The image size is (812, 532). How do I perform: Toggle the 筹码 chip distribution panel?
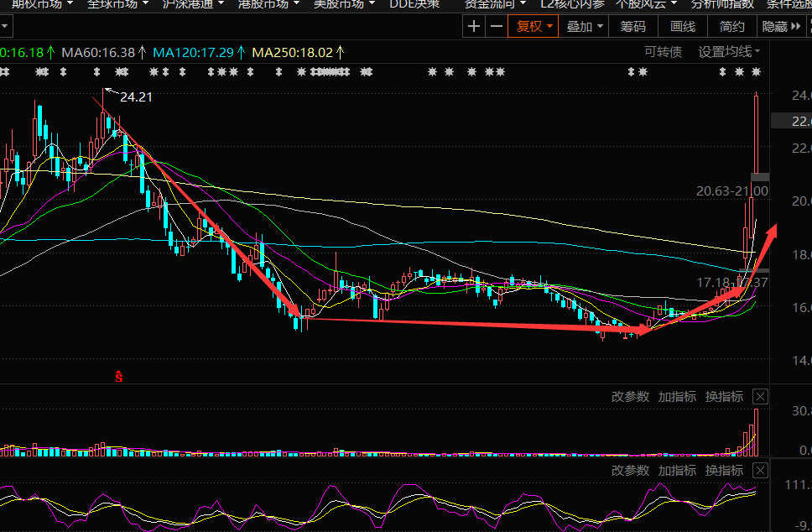coord(633,27)
